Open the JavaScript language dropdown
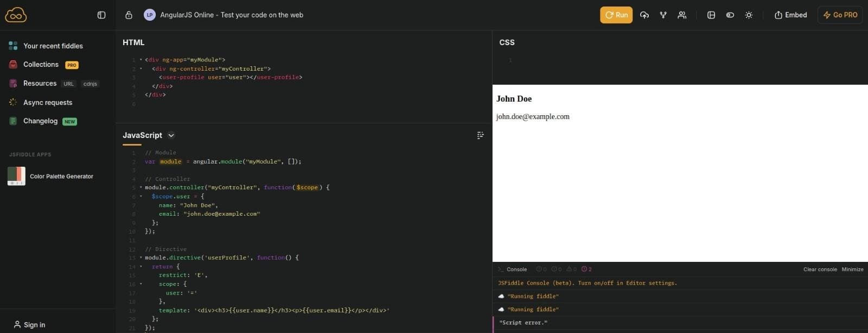Screen dimensions: 868x333 tap(171, 136)
